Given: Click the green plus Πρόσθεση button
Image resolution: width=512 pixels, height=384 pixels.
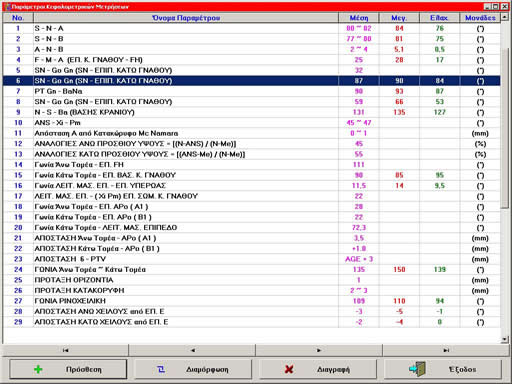Looking at the screenshot, I should 68,369.
